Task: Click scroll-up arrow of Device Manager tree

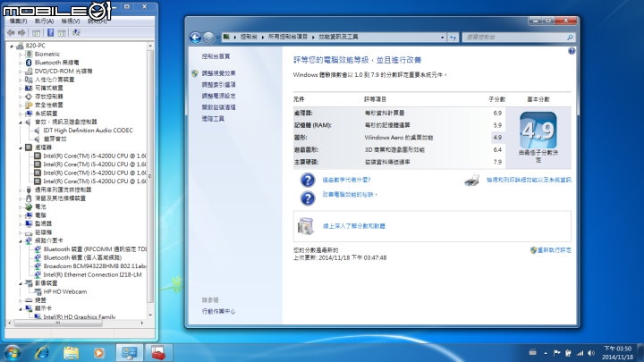Action: pos(150,46)
